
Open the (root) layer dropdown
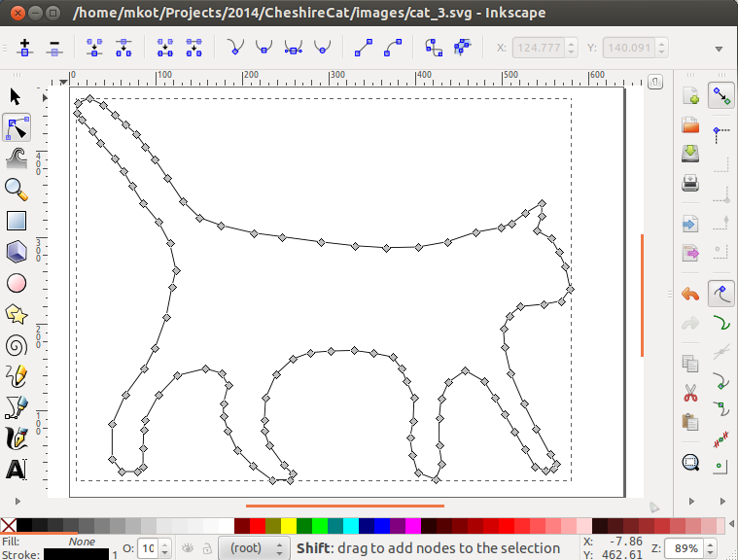pyautogui.click(x=253, y=548)
